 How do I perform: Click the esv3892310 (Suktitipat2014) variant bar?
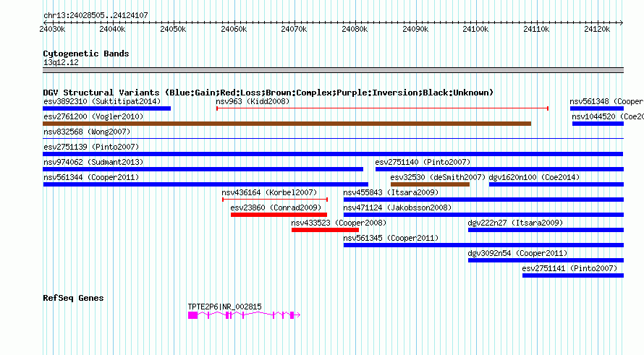click(x=107, y=108)
